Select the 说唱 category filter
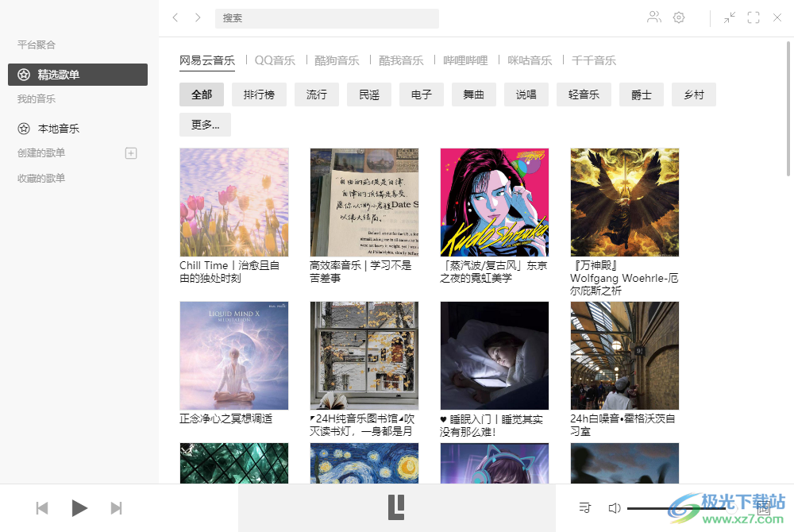The width and height of the screenshot is (794, 532). (x=526, y=94)
